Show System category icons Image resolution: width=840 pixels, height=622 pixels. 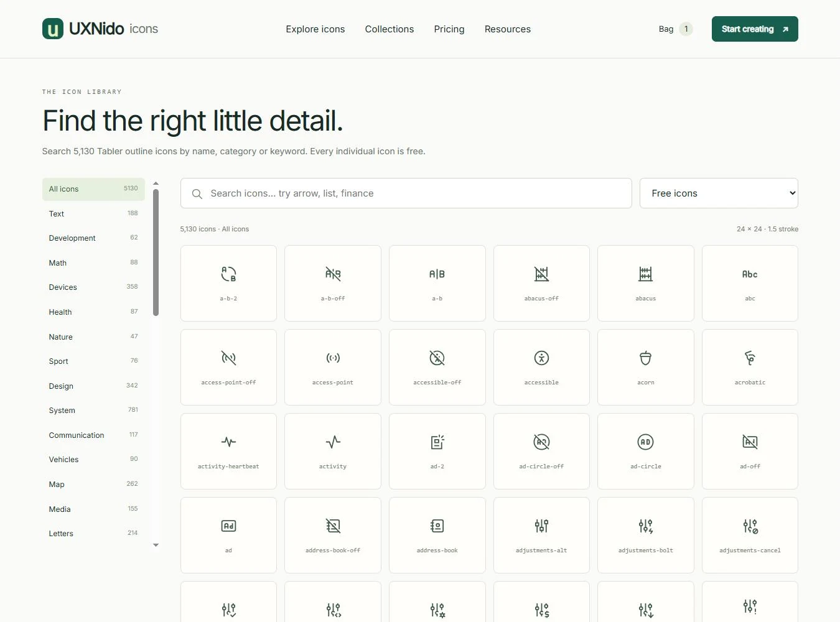pos(93,411)
